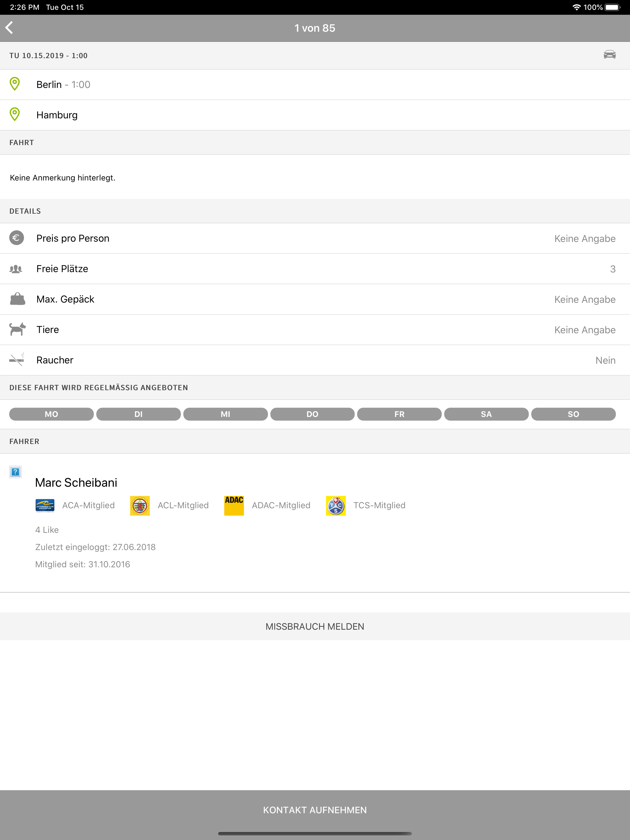Tap the Berlin location pin icon
Image resolution: width=630 pixels, height=840 pixels.
(15, 84)
